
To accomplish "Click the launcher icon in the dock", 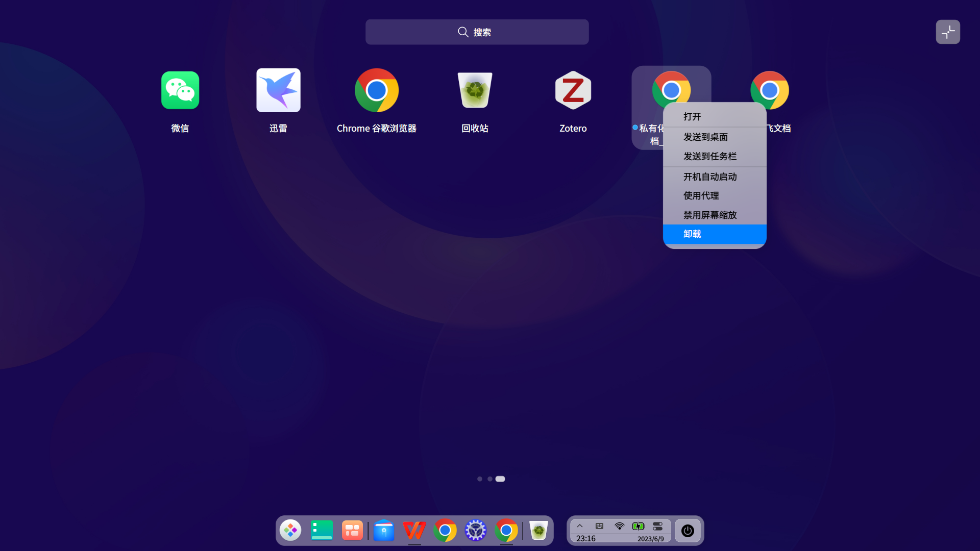I will tap(290, 531).
